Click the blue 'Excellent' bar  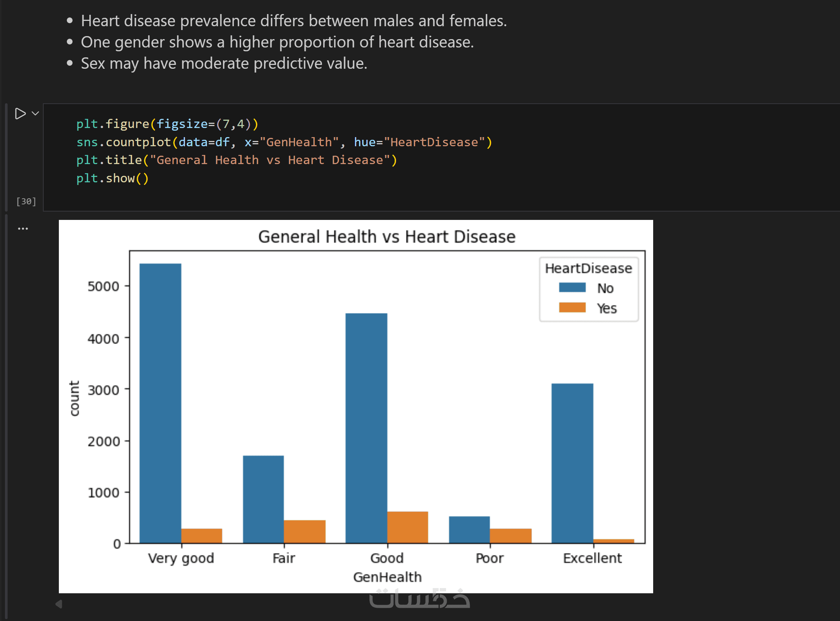pos(572,463)
